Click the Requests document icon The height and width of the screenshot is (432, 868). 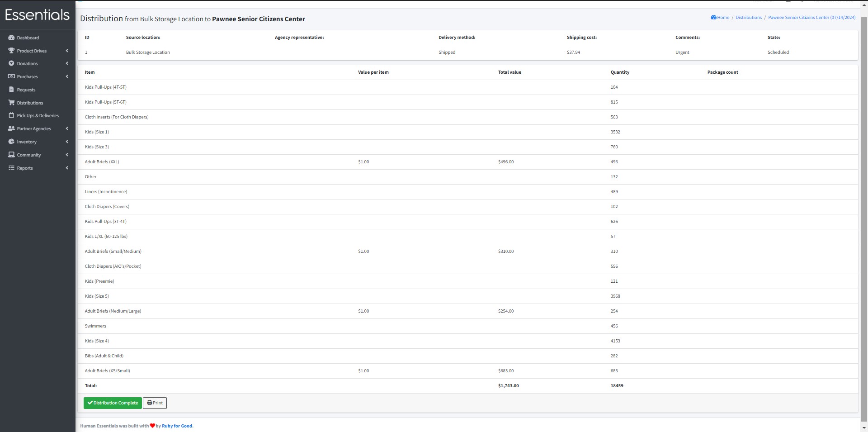click(11, 90)
